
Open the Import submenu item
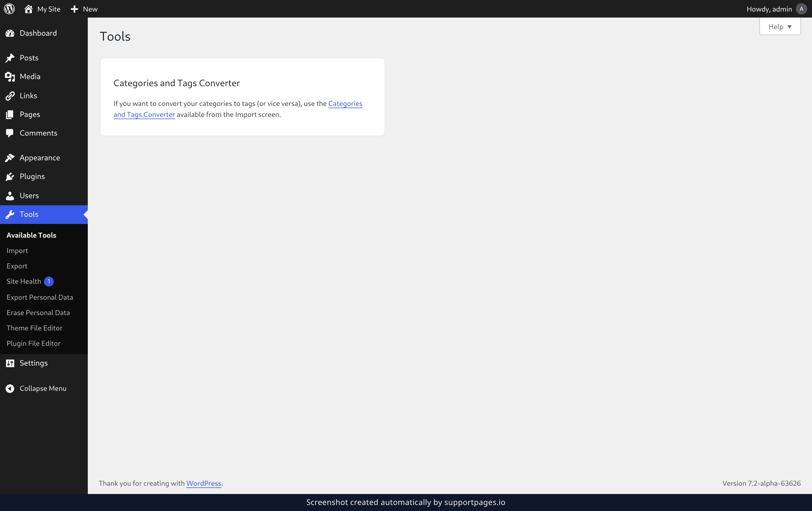tap(17, 251)
